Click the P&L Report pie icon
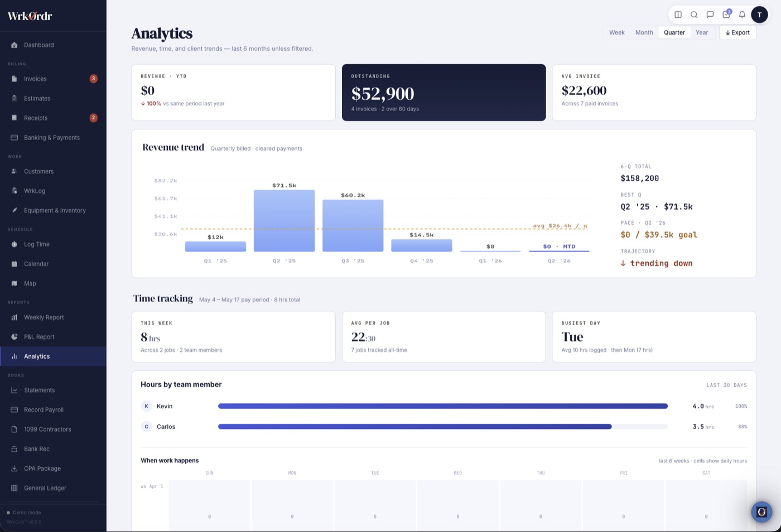Screen dimensions: 781x532 click(x=15, y=337)
